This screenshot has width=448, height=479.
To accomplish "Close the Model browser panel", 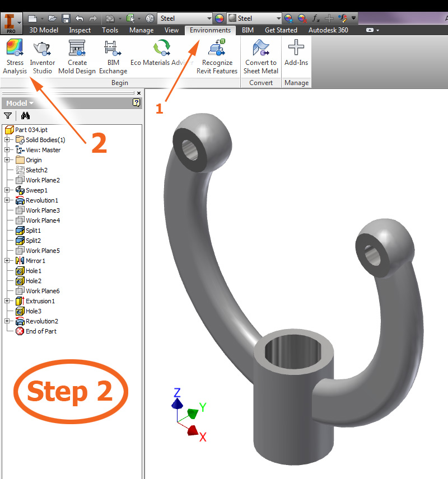I will (139, 93).
